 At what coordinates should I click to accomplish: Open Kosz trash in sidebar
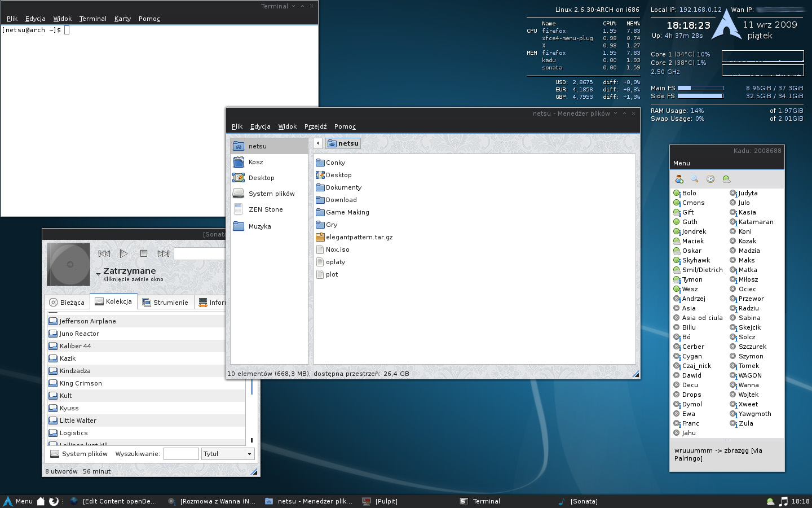tap(269, 162)
